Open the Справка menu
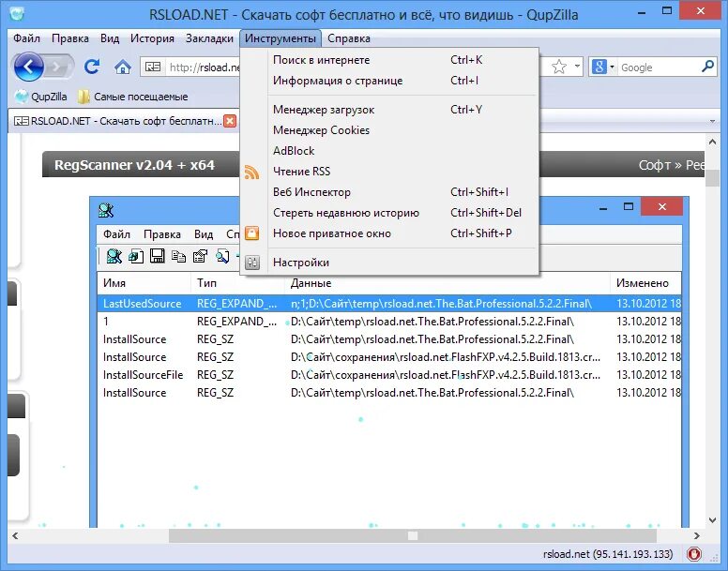Image resolution: width=728 pixels, height=571 pixels. tap(349, 38)
